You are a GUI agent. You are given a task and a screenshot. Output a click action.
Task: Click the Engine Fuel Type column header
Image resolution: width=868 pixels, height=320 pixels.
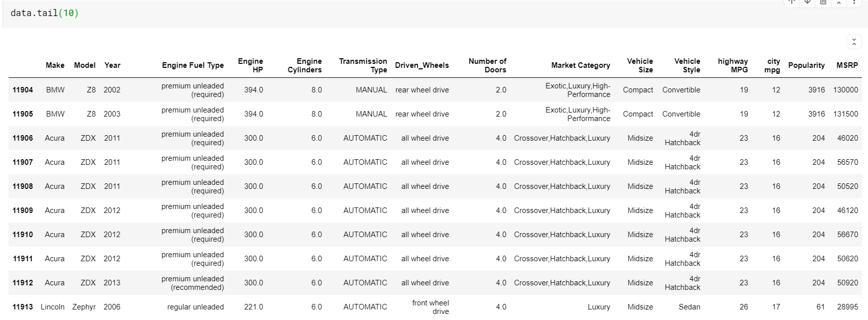(x=192, y=65)
